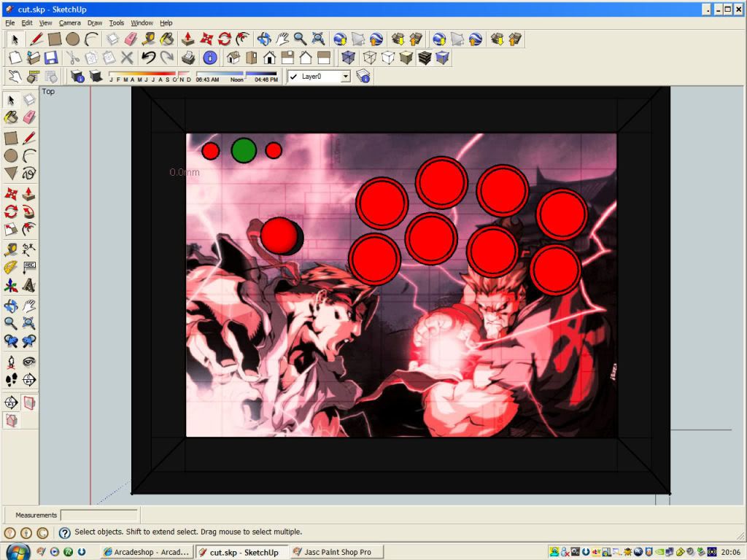Open the Layer Manager icon

point(363,76)
